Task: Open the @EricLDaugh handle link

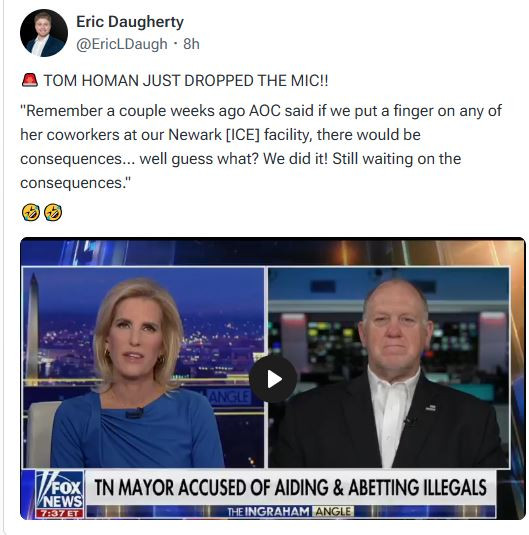Action: tap(122, 44)
